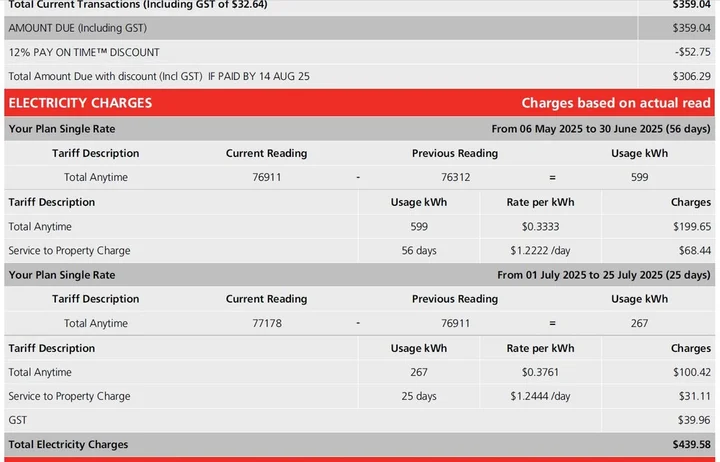Select the 06 May to 30 June billing period
Viewport: 720px width, 462px height.
coord(601,129)
